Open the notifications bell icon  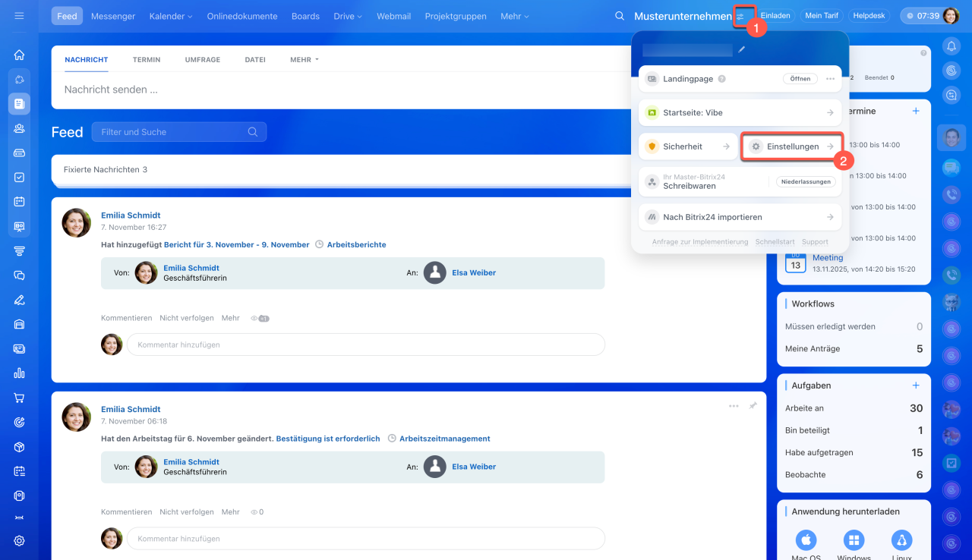point(951,46)
